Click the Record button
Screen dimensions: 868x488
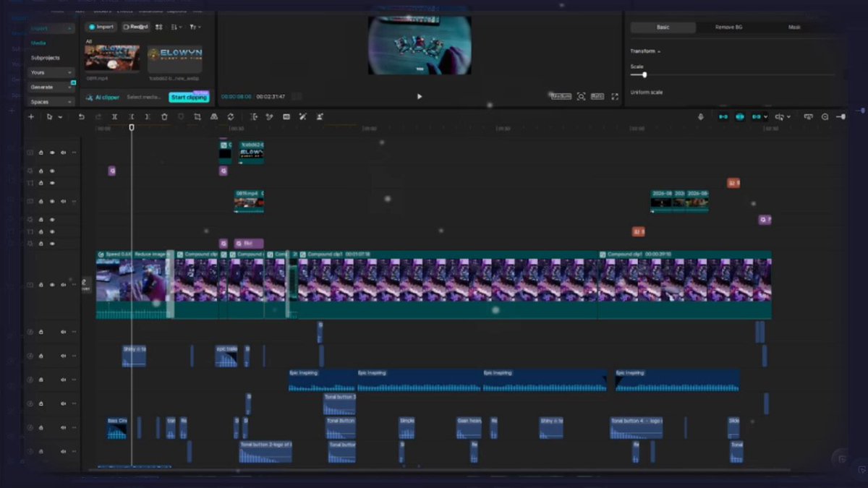135,27
